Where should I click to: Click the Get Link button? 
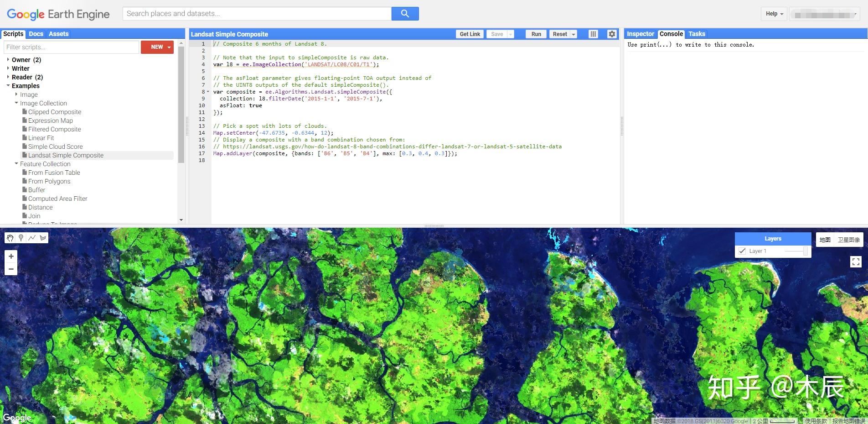point(470,34)
